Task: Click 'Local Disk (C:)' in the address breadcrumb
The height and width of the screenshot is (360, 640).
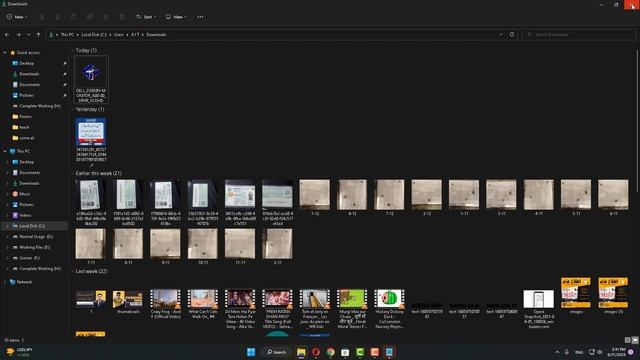Action: coord(94,35)
